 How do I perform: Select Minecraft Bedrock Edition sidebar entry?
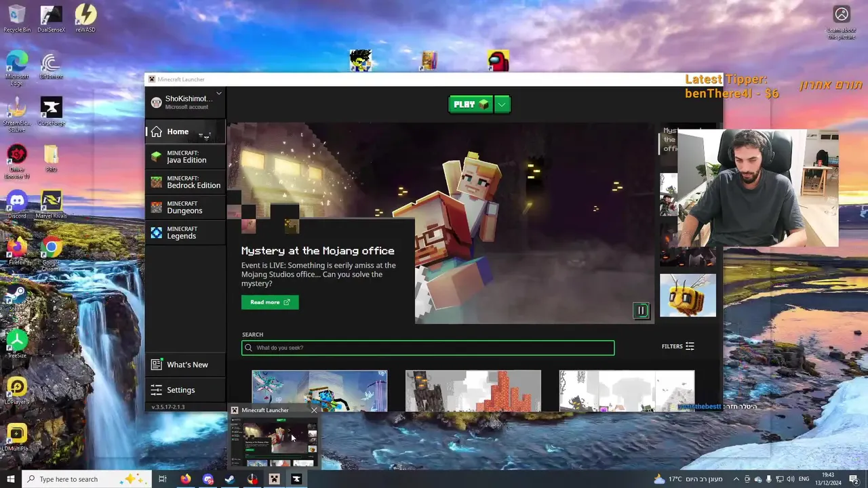(x=185, y=182)
